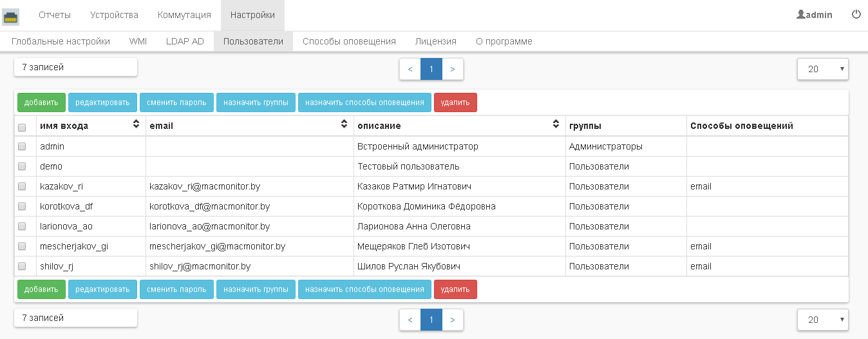
Task: Open the "Способы оповещения" tab
Action: pyautogui.click(x=349, y=41)
